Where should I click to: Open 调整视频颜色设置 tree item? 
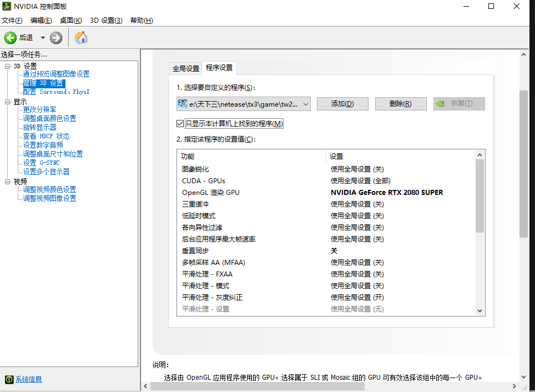click(49, 189)
